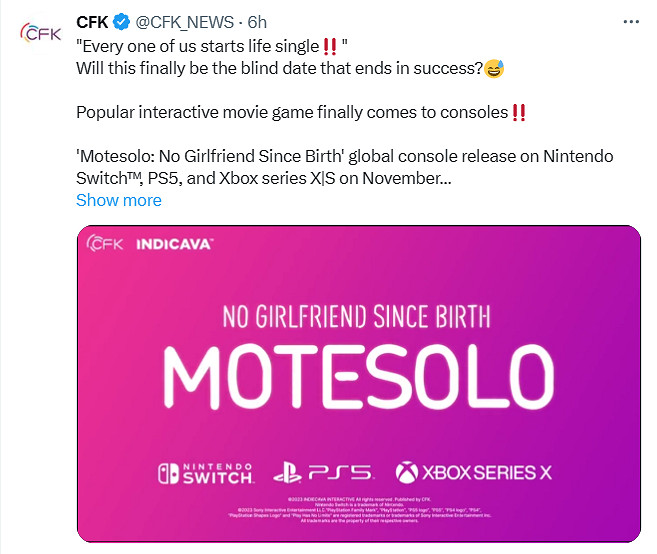The width and height of the screenshot is (657, 554).
Task: Click the CFK logo inside banner
Action: 105,243
